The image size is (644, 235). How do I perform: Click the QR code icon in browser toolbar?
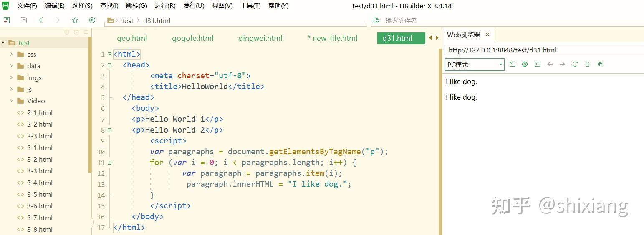tap(600, 64)
